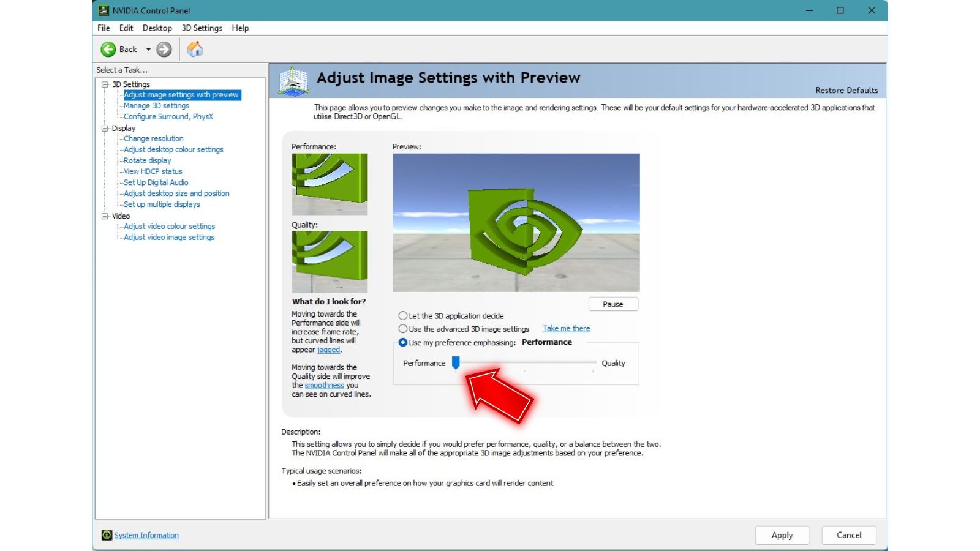Image resolution: width=980 pixels, height=551 pixels.
Task: Minimize the NVIDIA Control Panel window
Action: coord(809,10)
